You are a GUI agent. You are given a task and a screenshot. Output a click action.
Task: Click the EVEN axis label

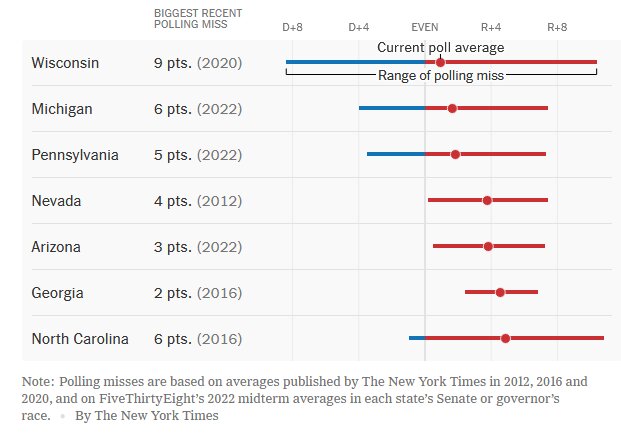[x=425, y=26]
